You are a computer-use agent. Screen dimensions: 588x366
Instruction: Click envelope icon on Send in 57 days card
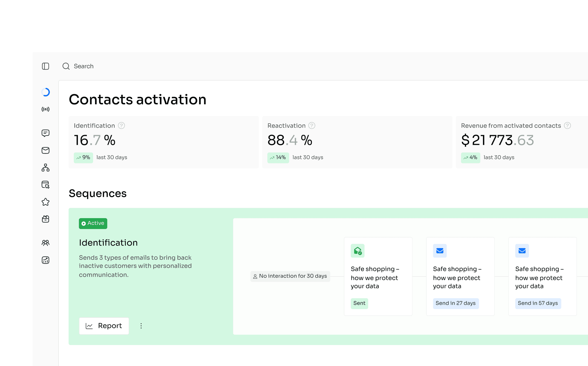(x=522, y=251)
